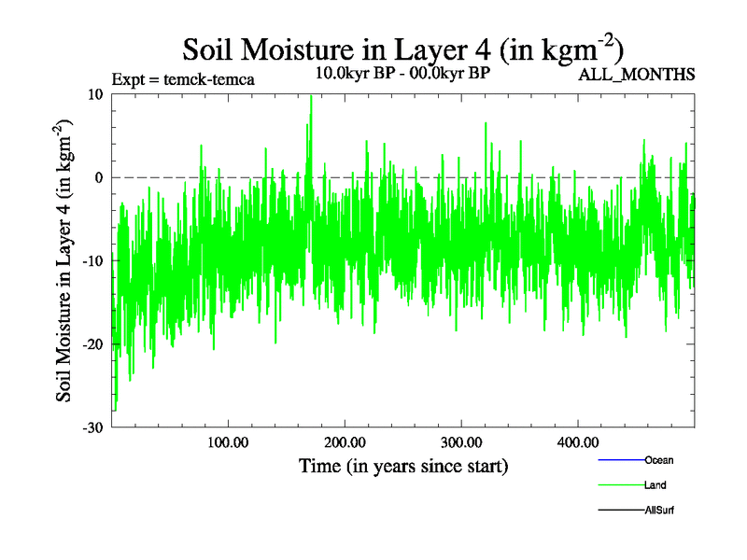Click the blue Ocean legend line
747x560 pixels.
[x=620, y=460]
